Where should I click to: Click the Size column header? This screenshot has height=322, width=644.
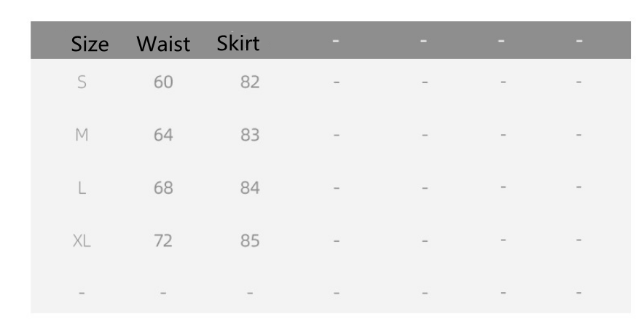90,44
